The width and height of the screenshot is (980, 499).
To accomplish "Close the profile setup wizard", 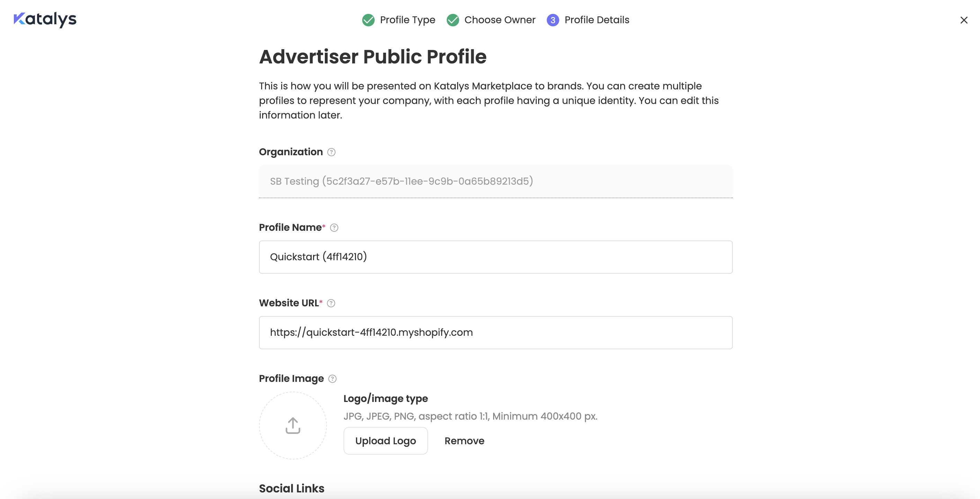I will [x=964, y=20].
